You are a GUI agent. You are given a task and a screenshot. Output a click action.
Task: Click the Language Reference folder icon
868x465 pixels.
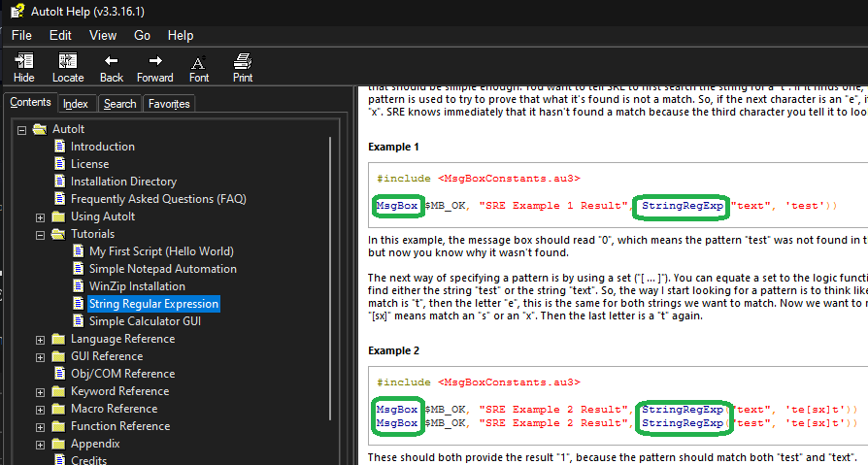click(58, 339)
